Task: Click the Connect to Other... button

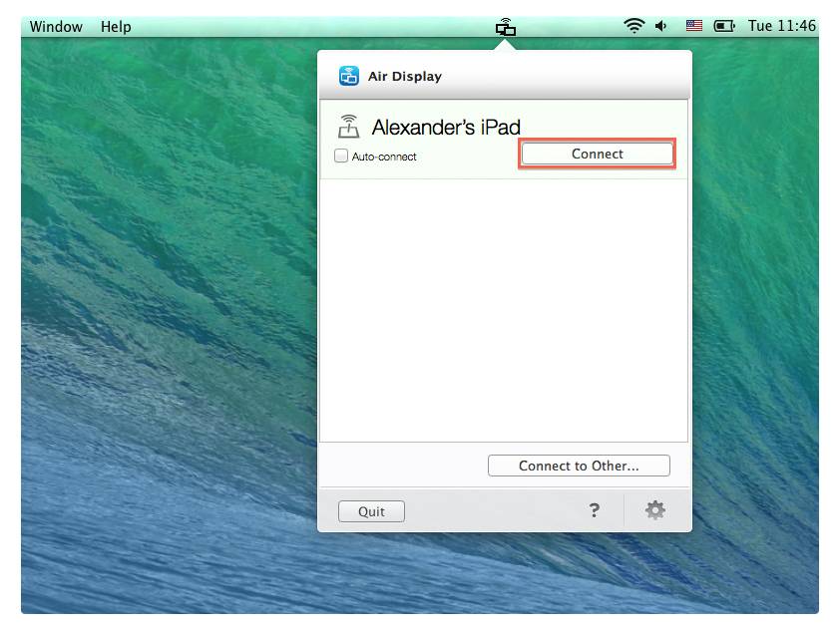Action: click(579, 466)
